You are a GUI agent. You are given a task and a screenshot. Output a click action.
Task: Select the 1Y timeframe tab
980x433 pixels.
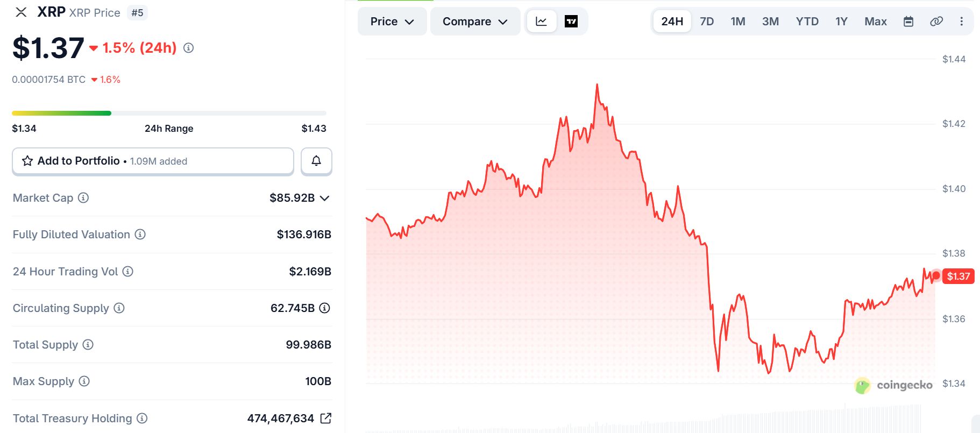(x=841, y=22)
